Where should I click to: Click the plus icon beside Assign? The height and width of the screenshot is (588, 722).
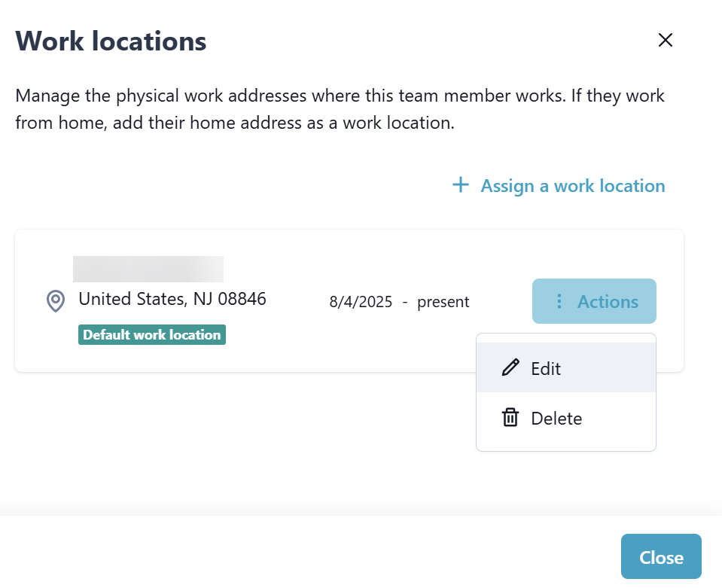tap(460, 185)
